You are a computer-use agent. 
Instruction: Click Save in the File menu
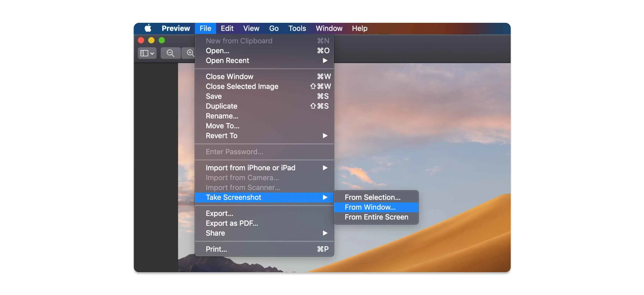click(x=213, y=96)
